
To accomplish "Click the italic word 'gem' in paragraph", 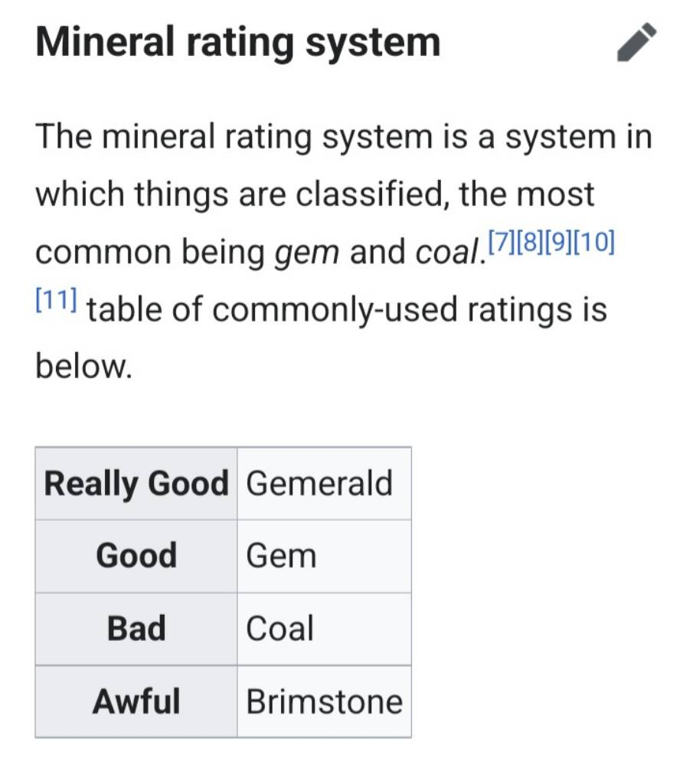I will coord(306,253).
